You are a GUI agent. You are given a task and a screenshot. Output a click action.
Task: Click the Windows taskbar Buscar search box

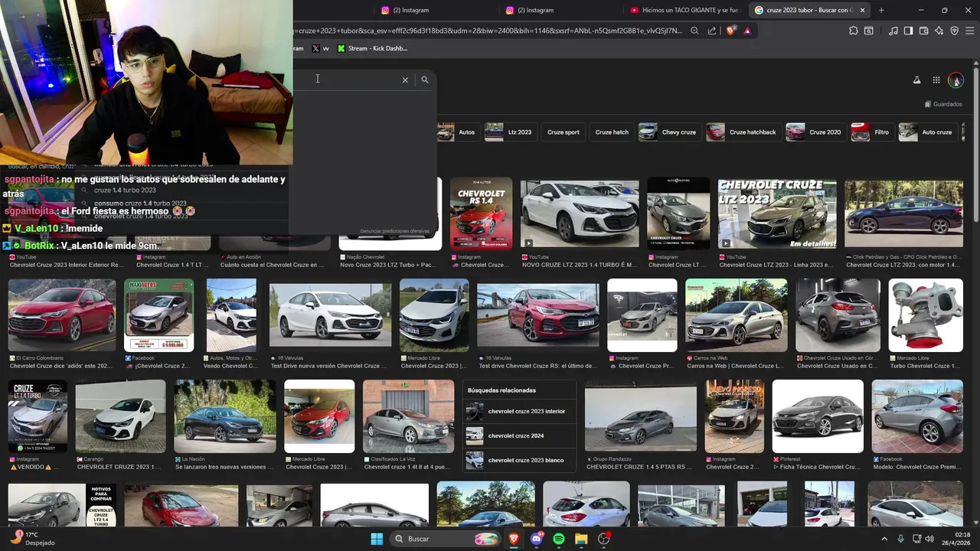pyautogui.click(x=446, y=539)
